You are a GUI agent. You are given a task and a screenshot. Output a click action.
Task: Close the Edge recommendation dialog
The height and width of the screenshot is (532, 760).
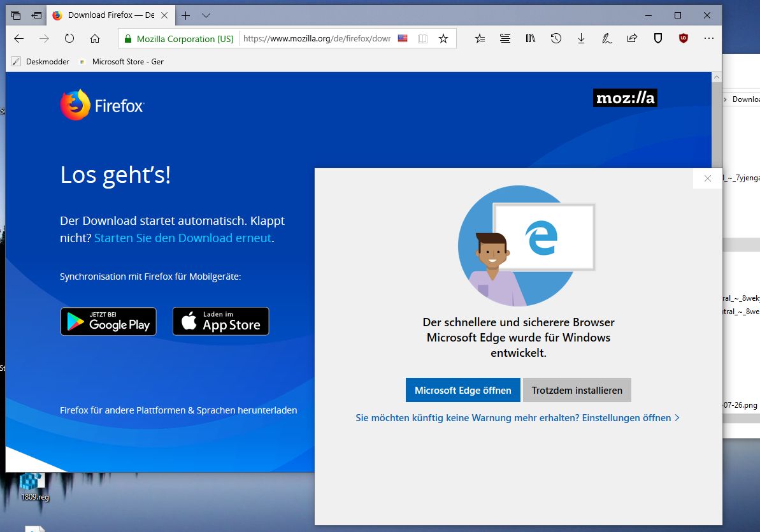click(x=708, y=178)
